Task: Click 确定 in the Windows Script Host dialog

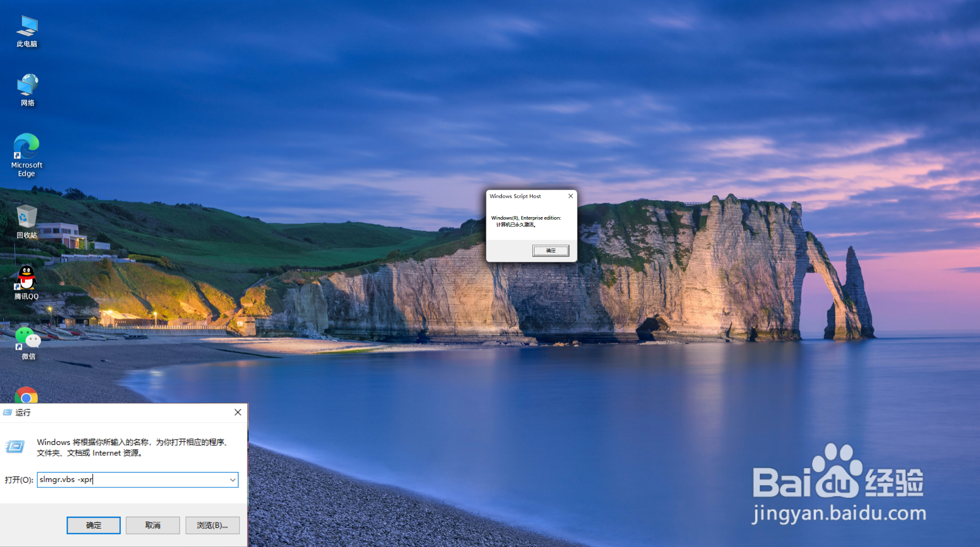Action: click(550, 251)
